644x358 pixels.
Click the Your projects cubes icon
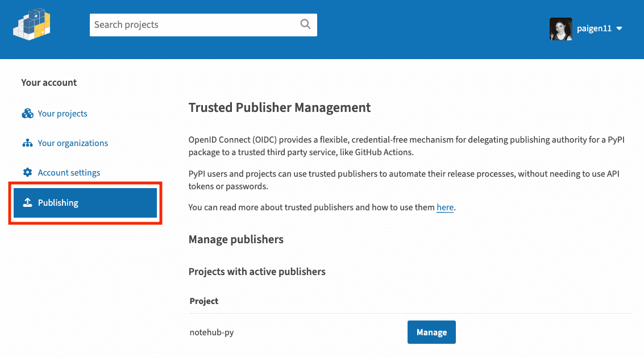[x=27, y=113]
